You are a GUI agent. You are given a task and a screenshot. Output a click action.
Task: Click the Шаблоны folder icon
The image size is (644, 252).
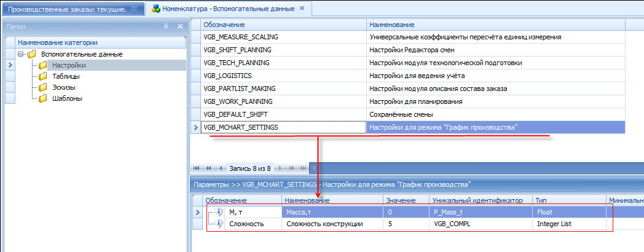pos(43,98)
